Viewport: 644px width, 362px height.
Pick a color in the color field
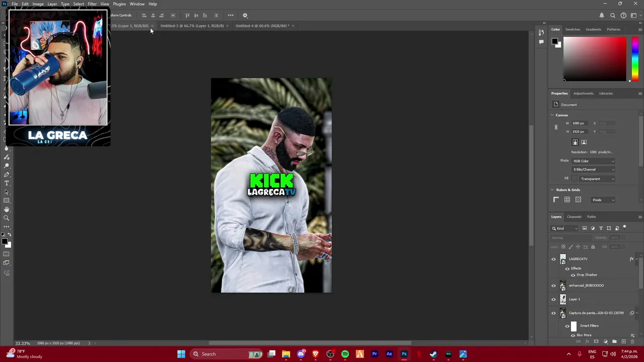595,59
